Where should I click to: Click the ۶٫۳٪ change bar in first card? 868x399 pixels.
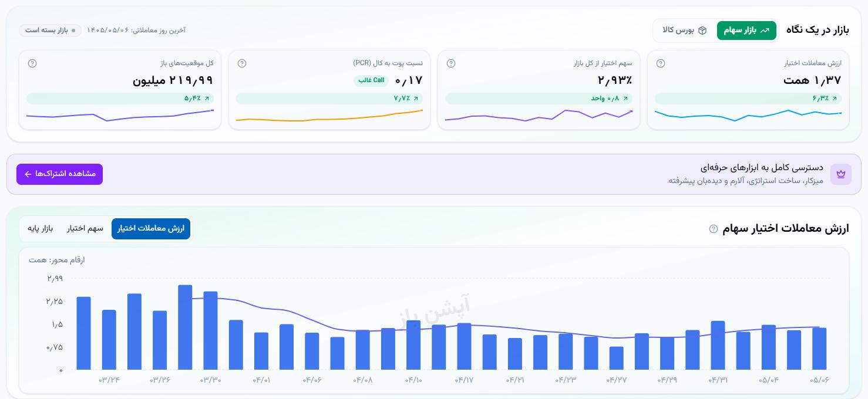(x=748, y=99)
